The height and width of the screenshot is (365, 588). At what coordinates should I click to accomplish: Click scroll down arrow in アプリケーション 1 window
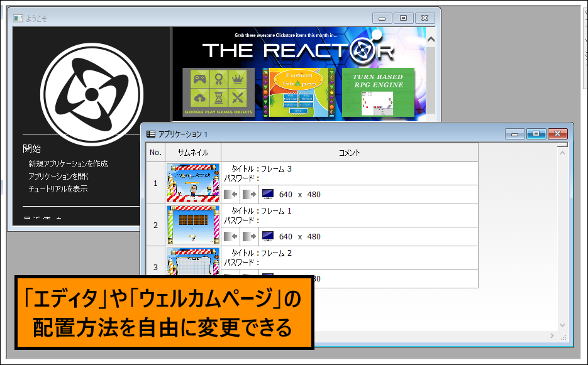click(x=562, y=325)
